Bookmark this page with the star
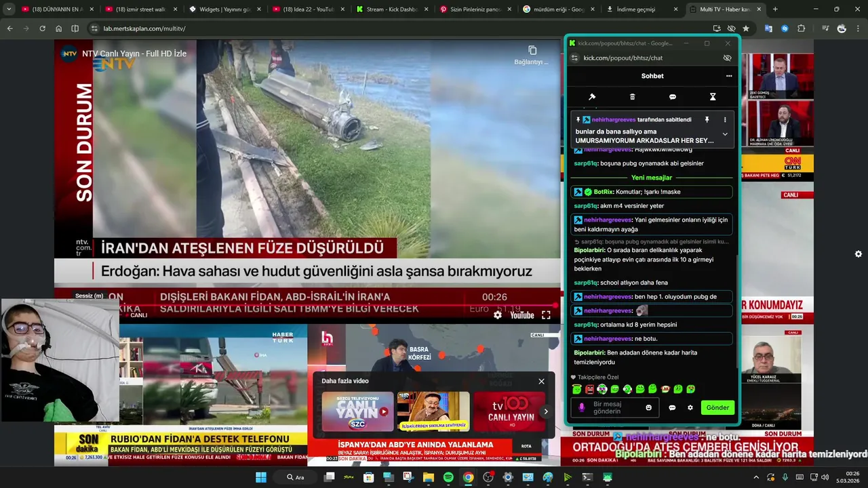The height and width of the screenshot is (488, 868). 746,28
